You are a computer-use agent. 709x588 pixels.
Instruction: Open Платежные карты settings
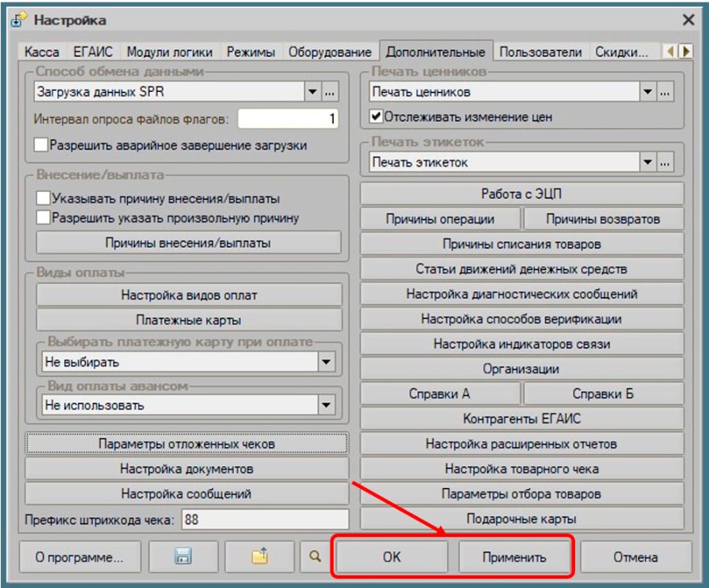coord(189,320)
